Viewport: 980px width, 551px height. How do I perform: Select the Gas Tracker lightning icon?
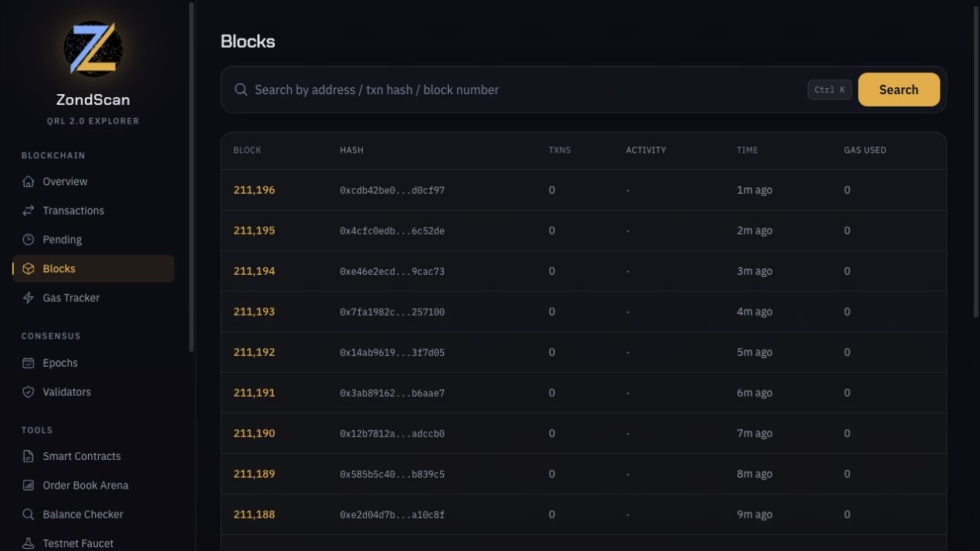29,298
